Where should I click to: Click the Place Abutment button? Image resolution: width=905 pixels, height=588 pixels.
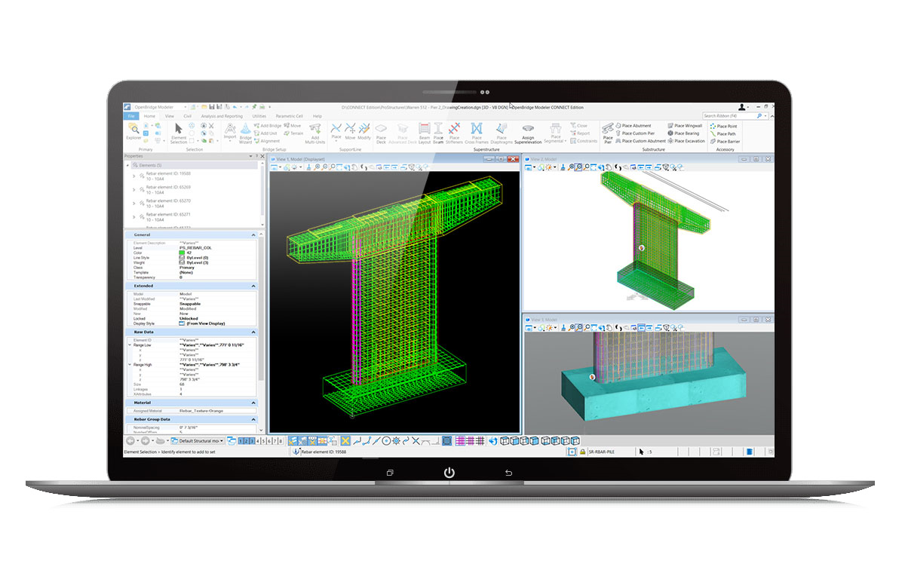coord(636,126)
